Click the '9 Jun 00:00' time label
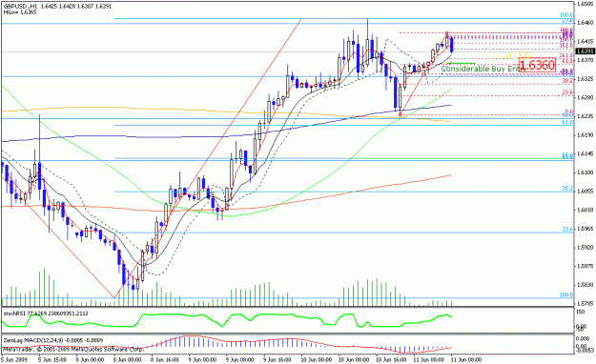The width and height of the screenshot is (596, 364). coord(202,359)
